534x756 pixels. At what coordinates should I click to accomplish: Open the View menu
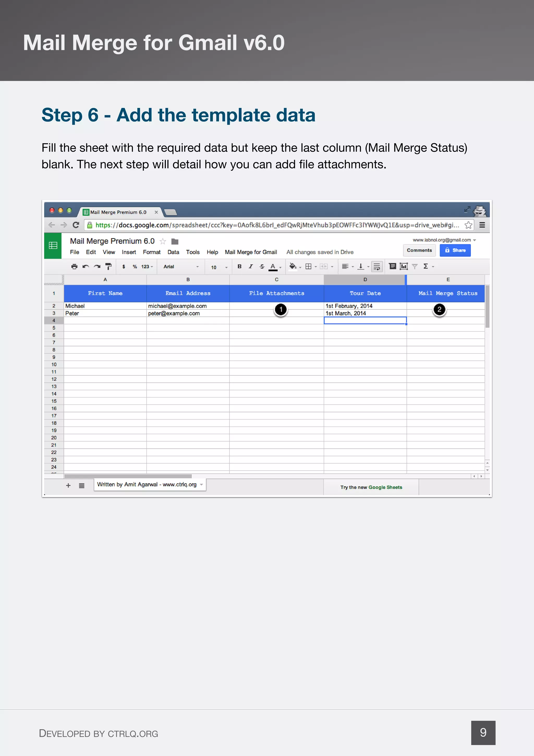[109, 252]
